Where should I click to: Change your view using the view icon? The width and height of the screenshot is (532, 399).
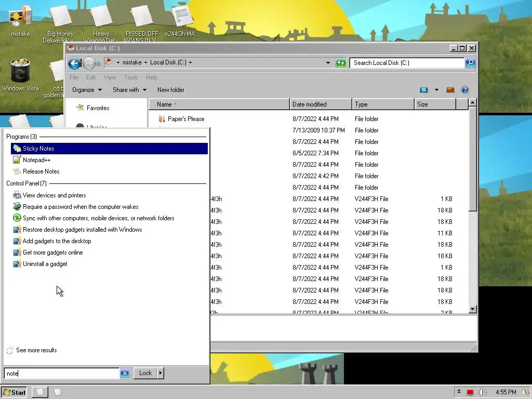(x=424, y=90)
